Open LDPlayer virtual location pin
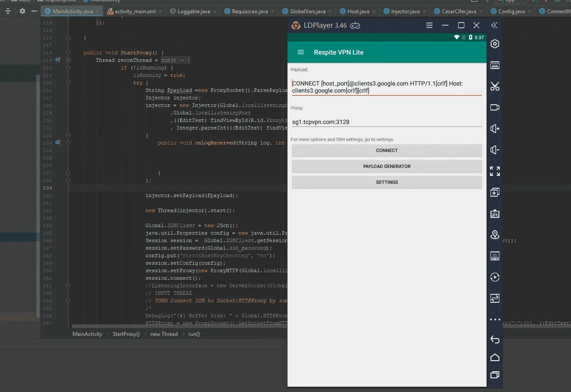The width and height of the screenshot is (571, 392). pos(495,235)
